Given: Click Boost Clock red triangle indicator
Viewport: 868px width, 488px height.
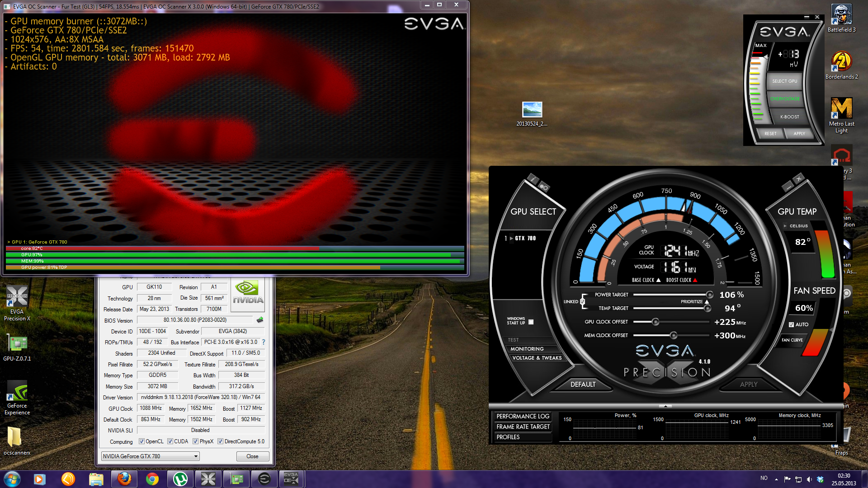Looking at the screenshot, I should click(695, 280).
